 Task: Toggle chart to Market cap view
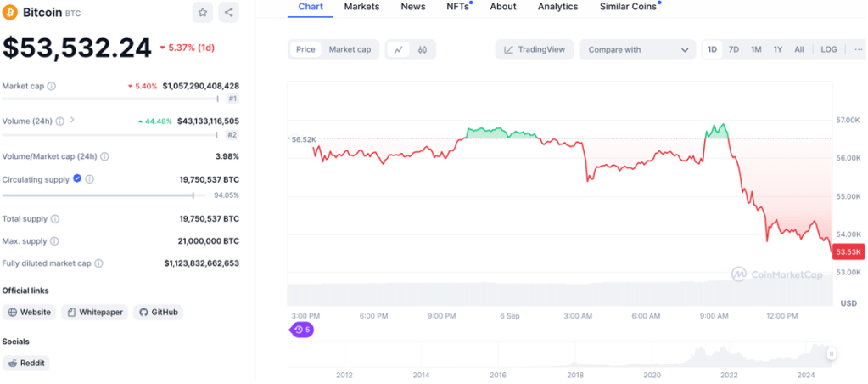pos(350,49)
